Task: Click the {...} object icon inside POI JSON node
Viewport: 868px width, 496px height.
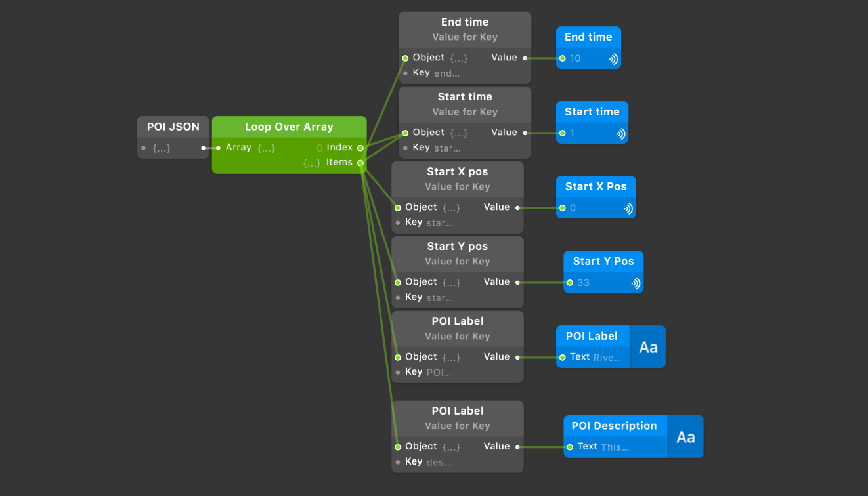Action: point(160,148)
